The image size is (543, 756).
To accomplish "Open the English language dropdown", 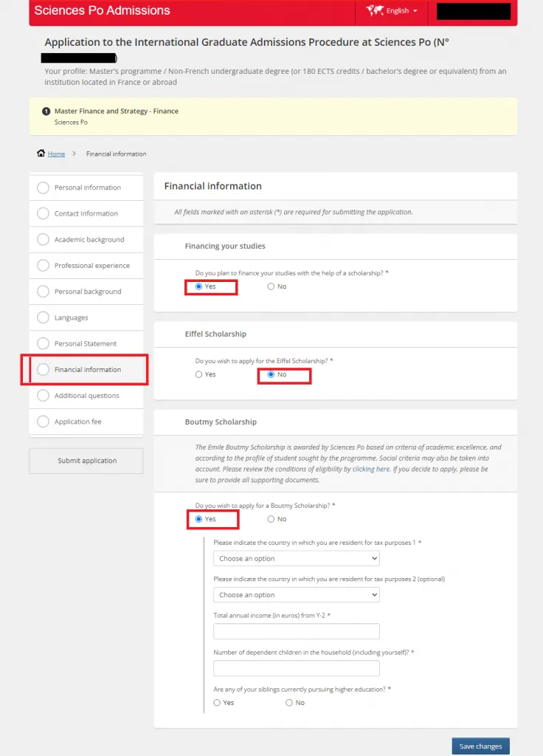I will click(x=392, y=10).
